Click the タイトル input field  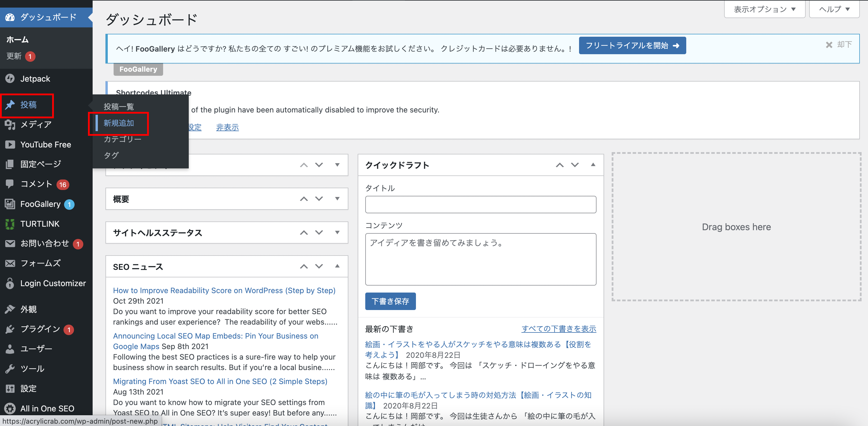pyautogui.click(x=481, y=205)
